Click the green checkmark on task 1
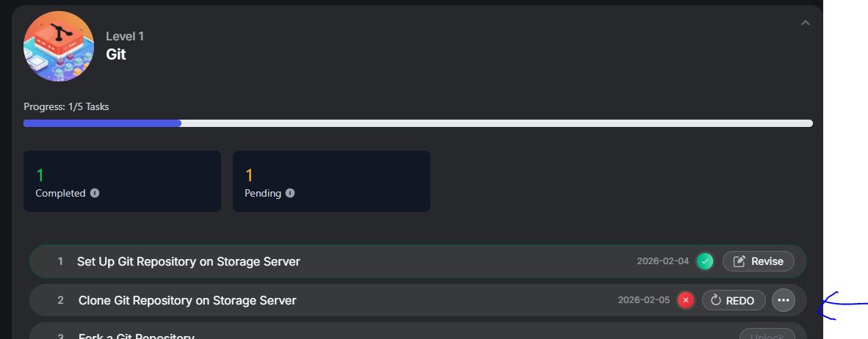The width and height of the screenshot is (868, 339). click(x=705, y=261)
